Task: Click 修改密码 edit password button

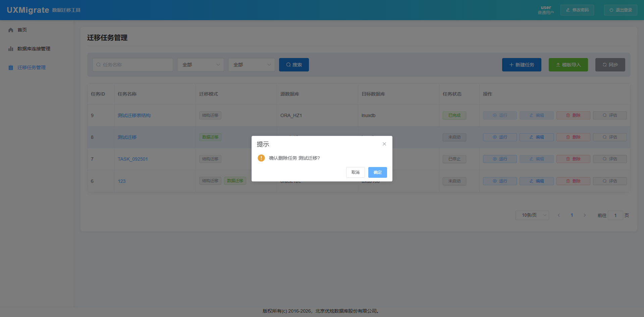Action: coord(577,10)
